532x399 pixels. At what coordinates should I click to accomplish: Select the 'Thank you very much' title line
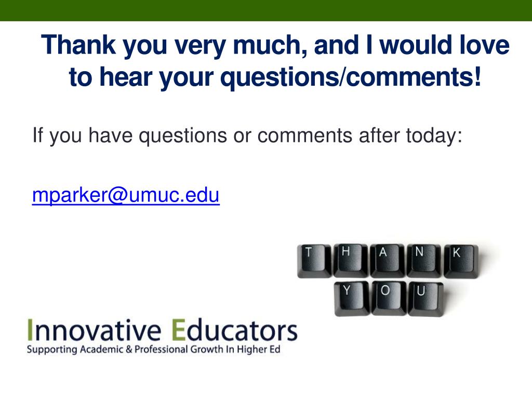275,45
